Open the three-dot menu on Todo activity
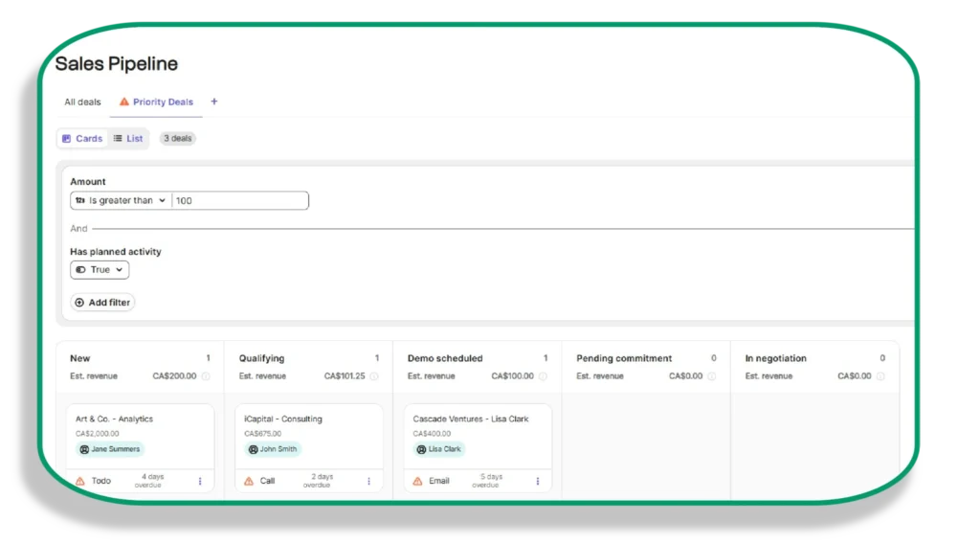This screenshot has height=544, width=980. click(200, 482)
